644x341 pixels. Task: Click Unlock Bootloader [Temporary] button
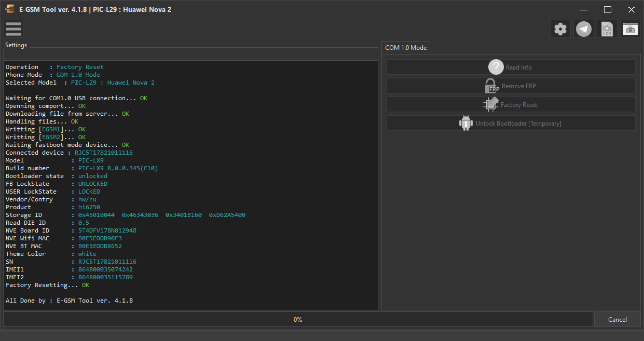pos(511,123)
